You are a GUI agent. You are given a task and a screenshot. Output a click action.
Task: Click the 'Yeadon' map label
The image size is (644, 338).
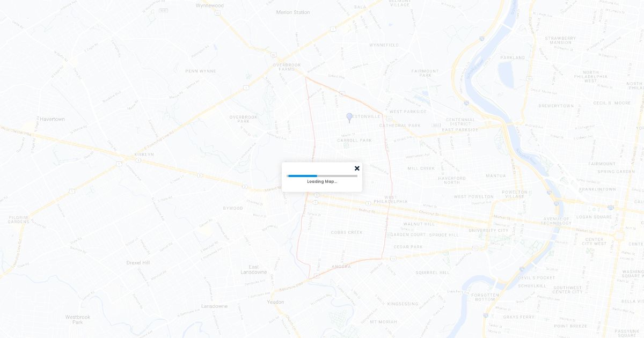coord(276,302)
